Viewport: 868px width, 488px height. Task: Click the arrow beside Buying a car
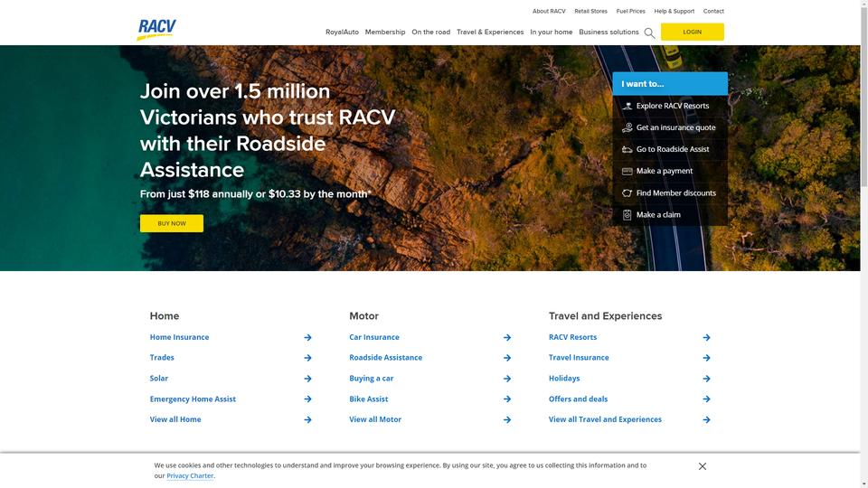point(507,379)
